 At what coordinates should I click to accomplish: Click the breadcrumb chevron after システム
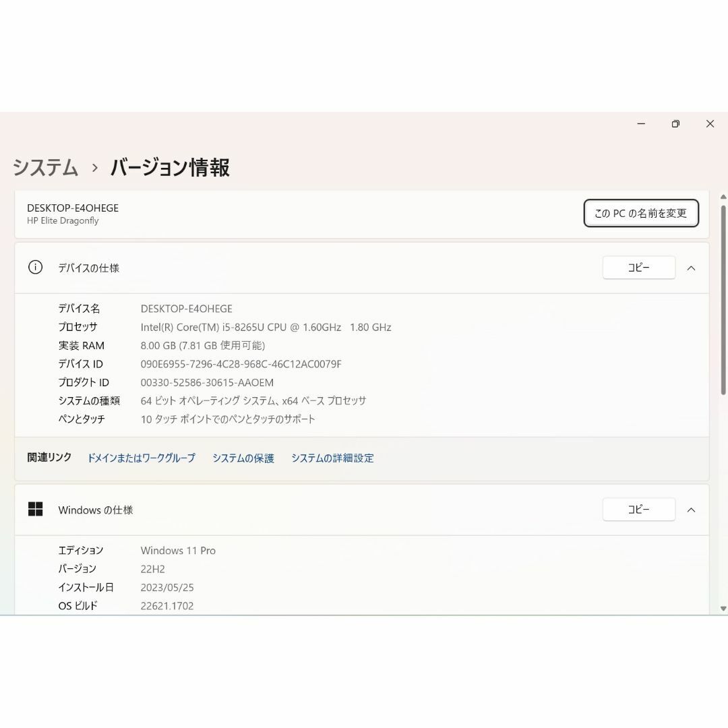(x=95, y=168)
